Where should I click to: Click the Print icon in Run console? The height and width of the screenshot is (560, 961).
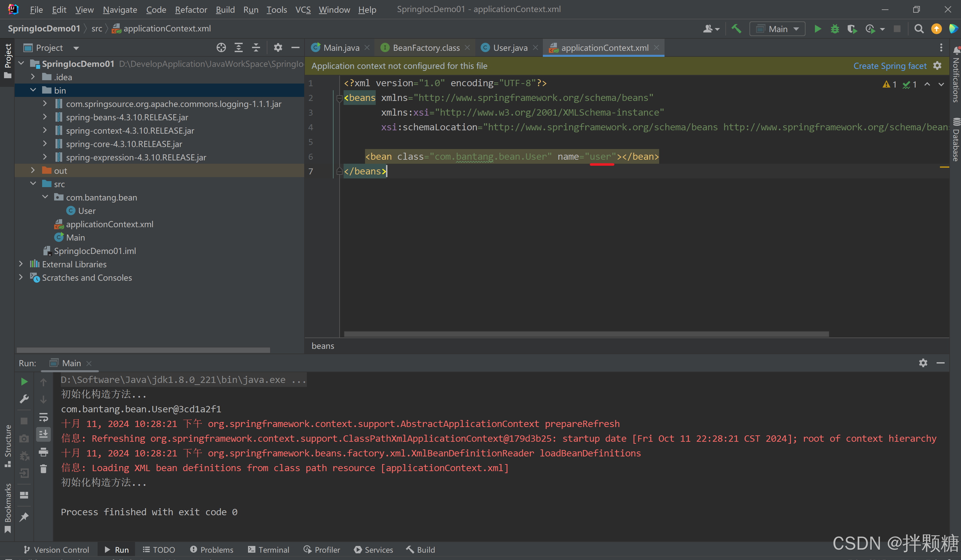(43, 452)
